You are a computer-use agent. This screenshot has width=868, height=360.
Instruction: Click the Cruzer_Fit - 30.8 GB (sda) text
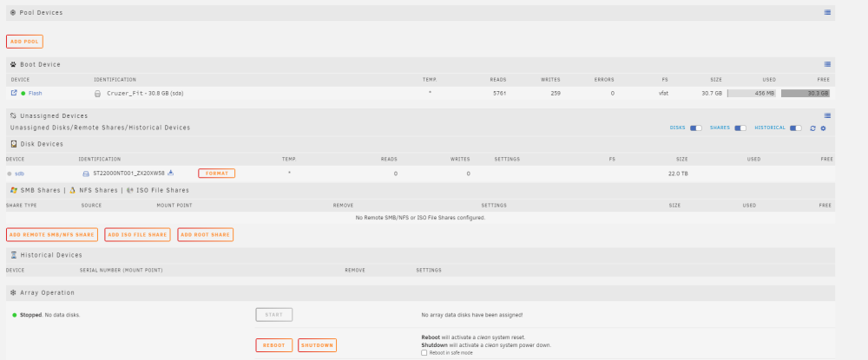[145, 94]
